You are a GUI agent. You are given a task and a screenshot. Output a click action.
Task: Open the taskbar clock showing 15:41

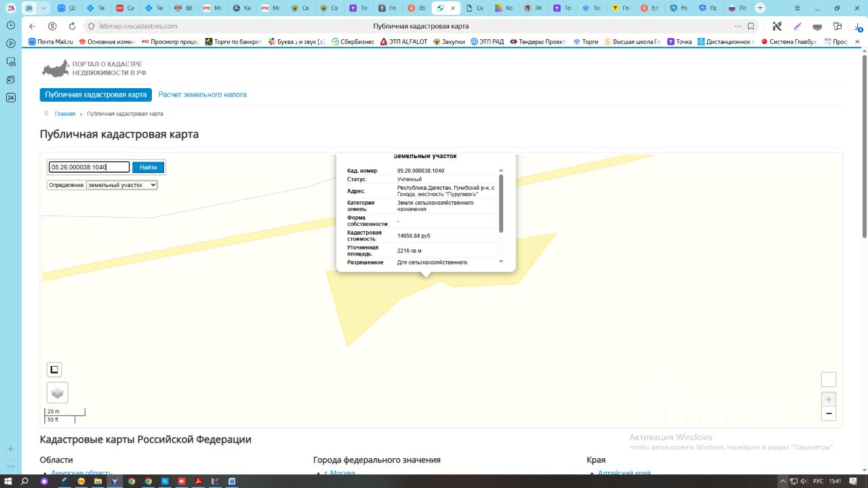836,481
